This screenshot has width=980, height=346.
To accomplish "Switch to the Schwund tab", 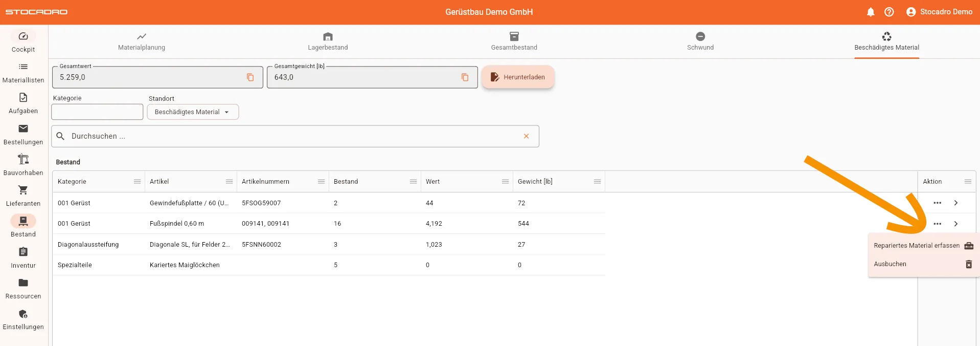I will click(700, 41).
